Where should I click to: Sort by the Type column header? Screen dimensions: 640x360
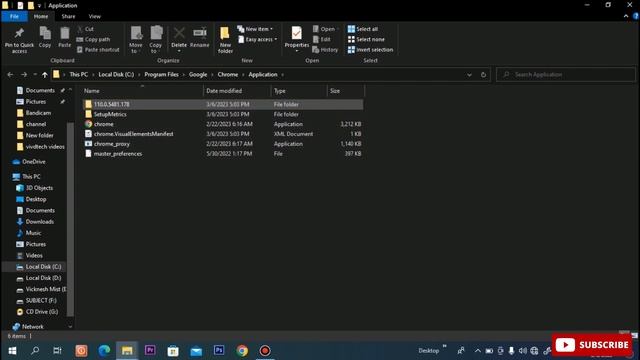point(299,91)
